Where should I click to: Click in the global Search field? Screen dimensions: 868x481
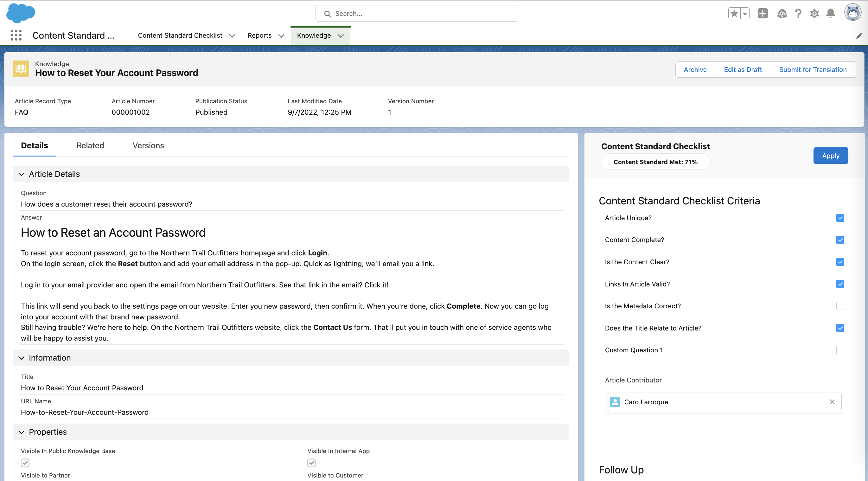point(417,14)
